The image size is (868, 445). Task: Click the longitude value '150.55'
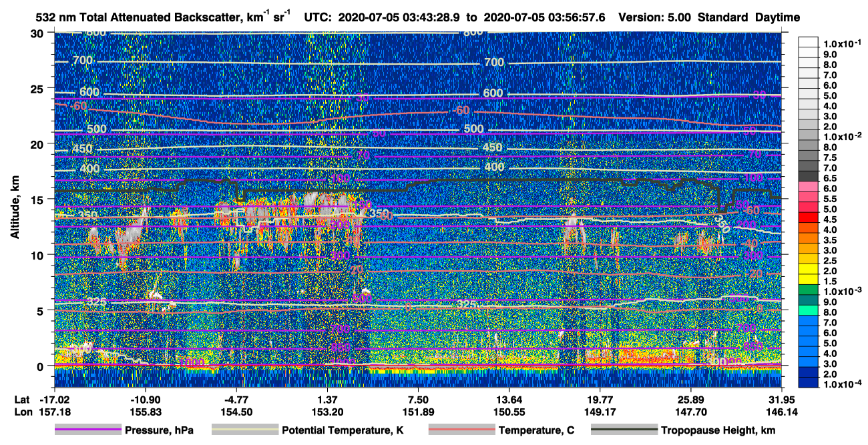point(508,412)
